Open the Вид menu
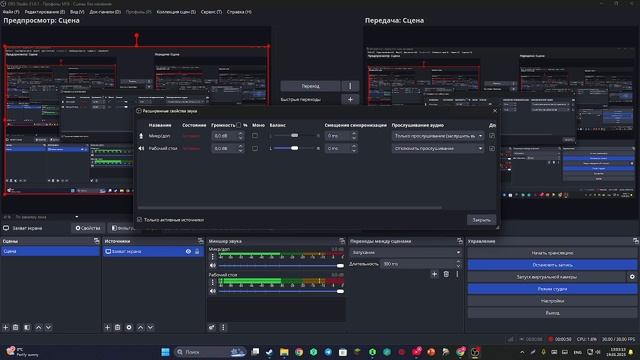 point(77,12)
